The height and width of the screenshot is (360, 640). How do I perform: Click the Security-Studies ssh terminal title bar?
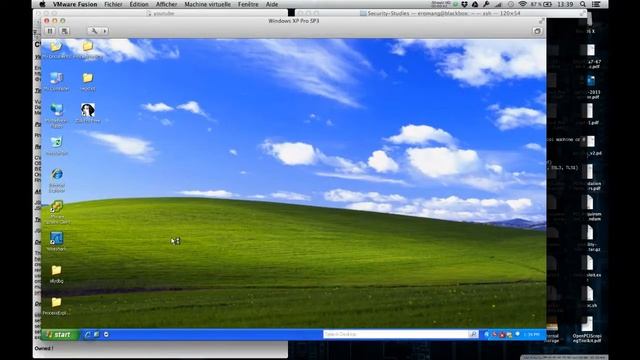click(441, 13)
